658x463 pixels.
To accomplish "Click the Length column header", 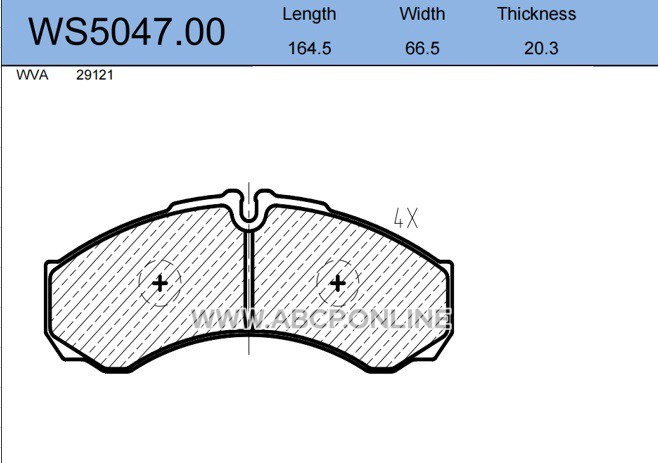I will click(309, 14).
